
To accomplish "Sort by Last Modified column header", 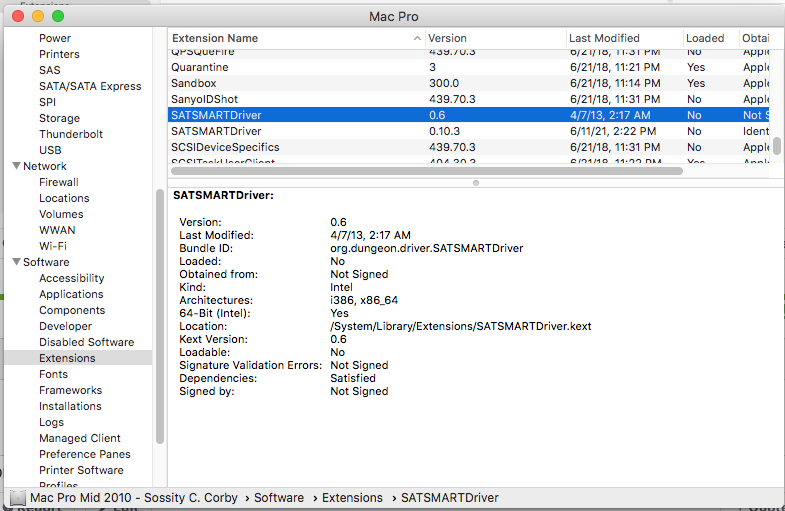I will click(604, 39).
